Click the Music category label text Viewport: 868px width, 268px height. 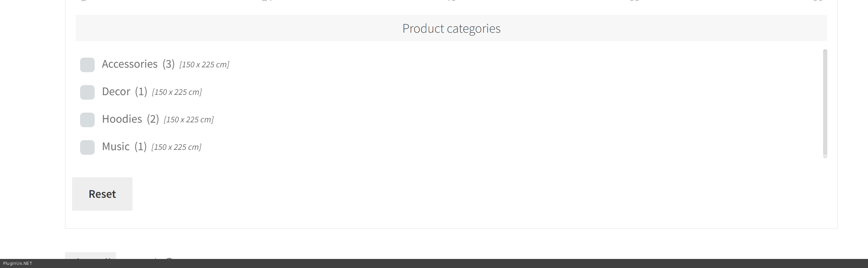pos(116,147)
